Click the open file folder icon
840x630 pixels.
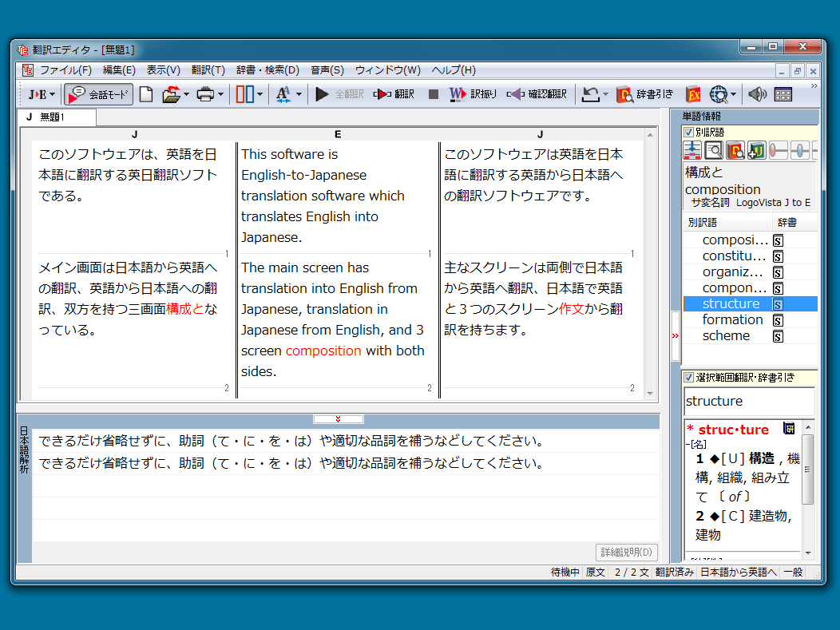point(171,94)
